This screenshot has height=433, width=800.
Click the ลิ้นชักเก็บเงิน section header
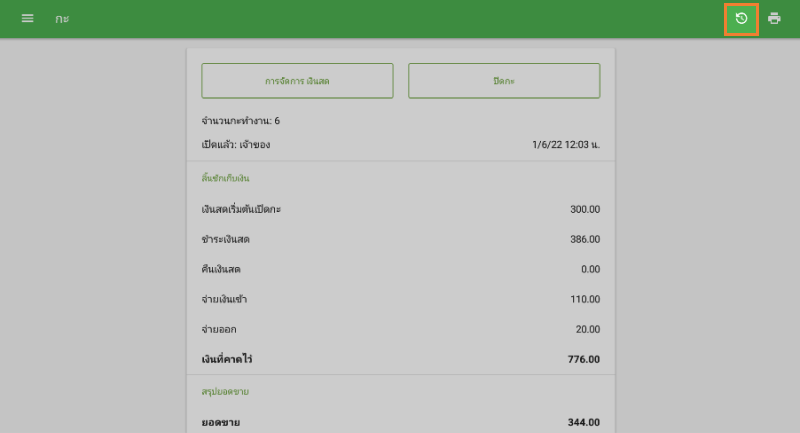point(225,178)
